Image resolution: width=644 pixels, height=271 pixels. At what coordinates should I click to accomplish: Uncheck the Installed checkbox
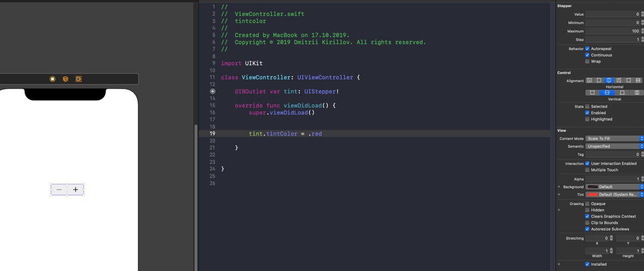587,264
